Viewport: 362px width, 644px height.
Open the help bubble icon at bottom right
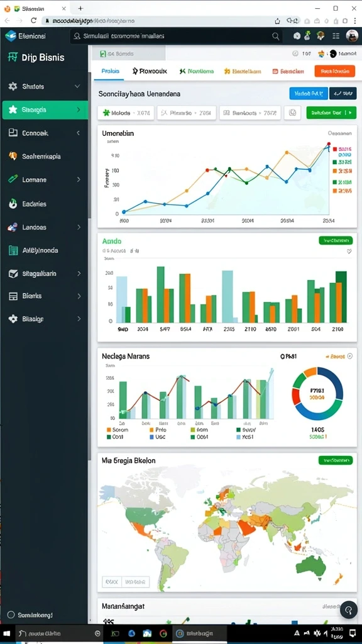point(349,609)
